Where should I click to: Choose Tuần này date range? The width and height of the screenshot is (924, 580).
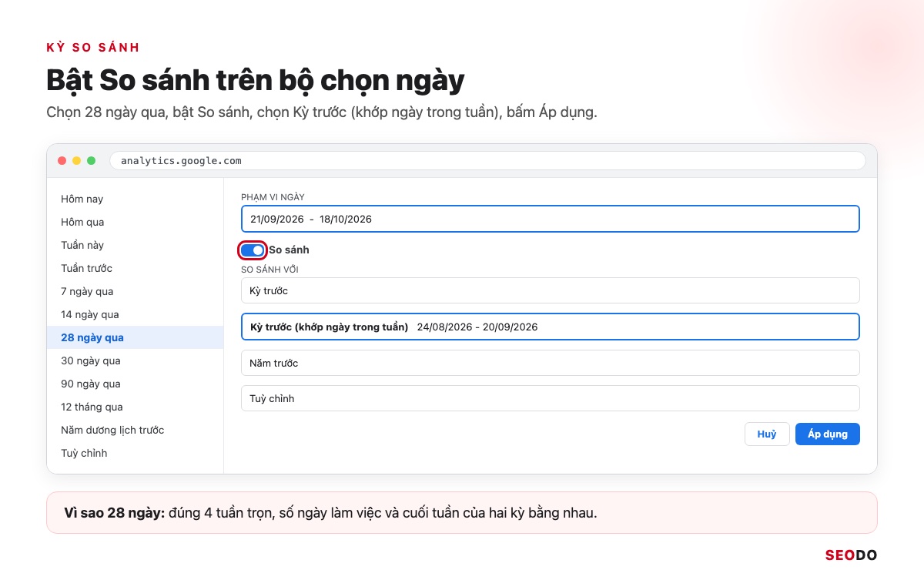click(x=135, y=245)
